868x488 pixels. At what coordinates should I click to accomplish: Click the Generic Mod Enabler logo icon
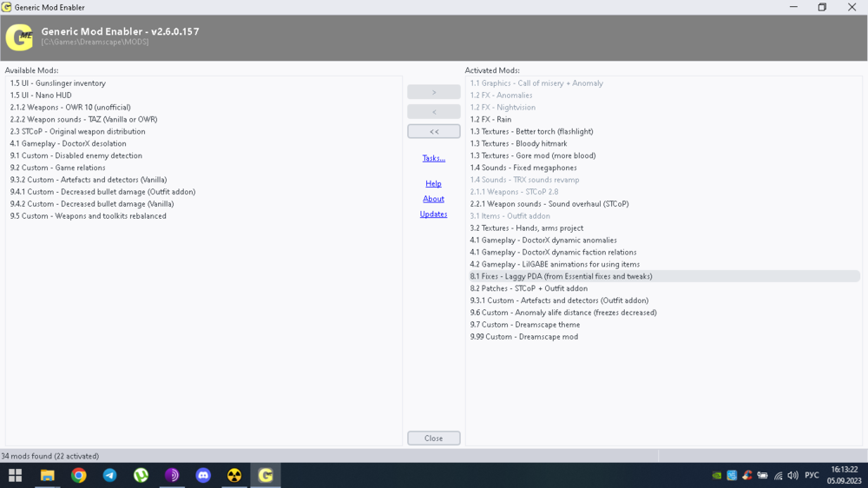pyautogui.click(x=19, y=37)
